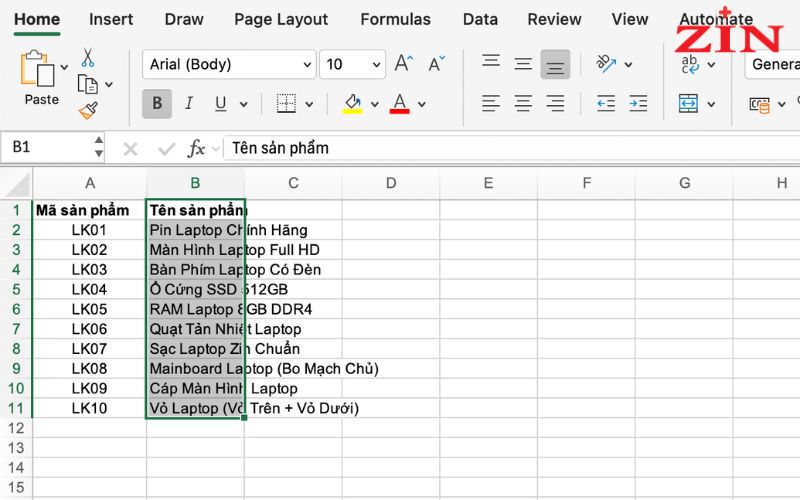Image resolution: width=800 pixels, height=500 pixels.
Task: Select cell Ổ Cứng SSD 512GB
Action: coord(195,289)
